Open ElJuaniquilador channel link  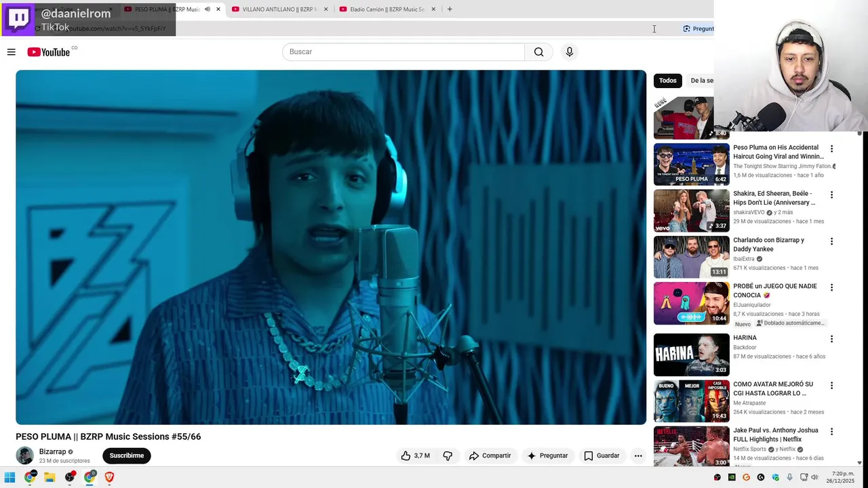click(x=752, y=305)
